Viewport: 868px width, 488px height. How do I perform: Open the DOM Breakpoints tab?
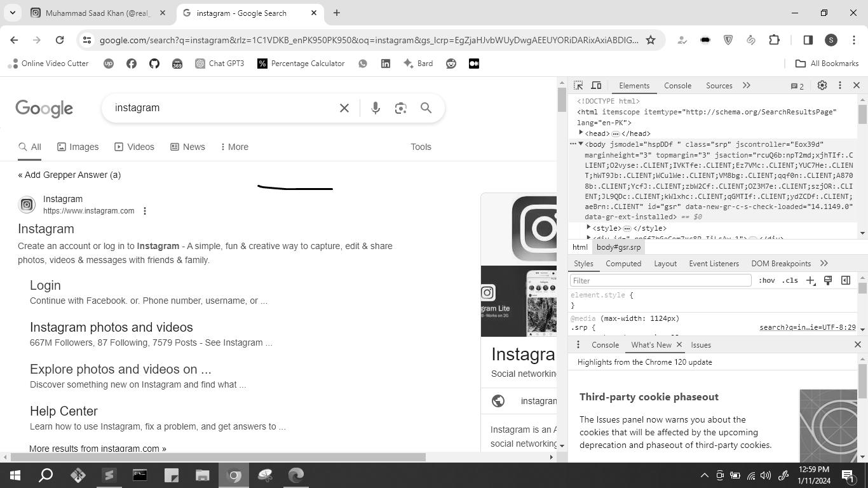781,264
